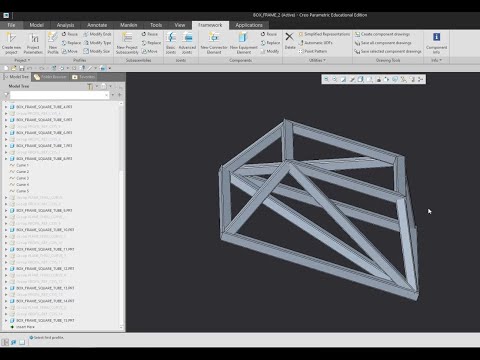The image size is (480, 360).
Task: Click the New file icon in the quick access toolbar
Action: pyautogui.click(x=6, y=68)
